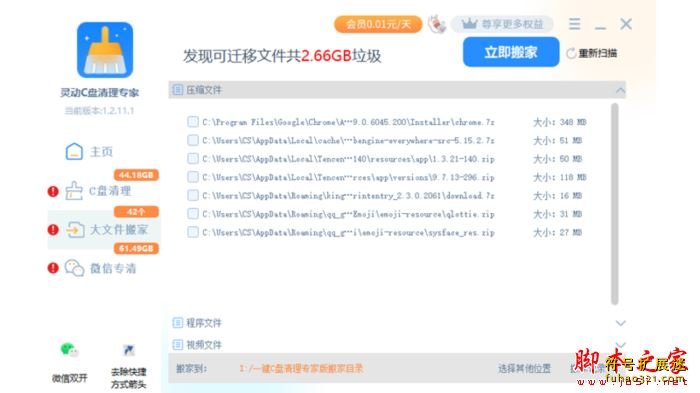Close the cleaner window
This screenshot has width=700, height=393.
coord(626,24)
